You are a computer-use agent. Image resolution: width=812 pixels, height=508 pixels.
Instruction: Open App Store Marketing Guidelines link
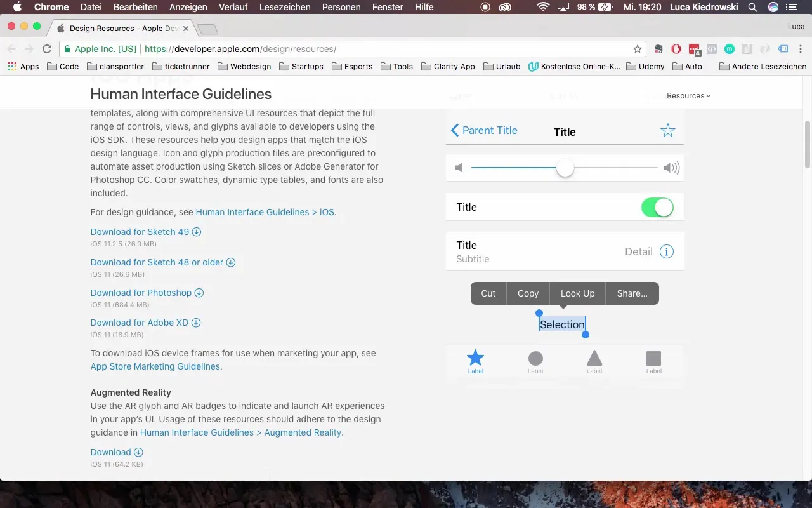pyautogui.click(x=155, y=366)
